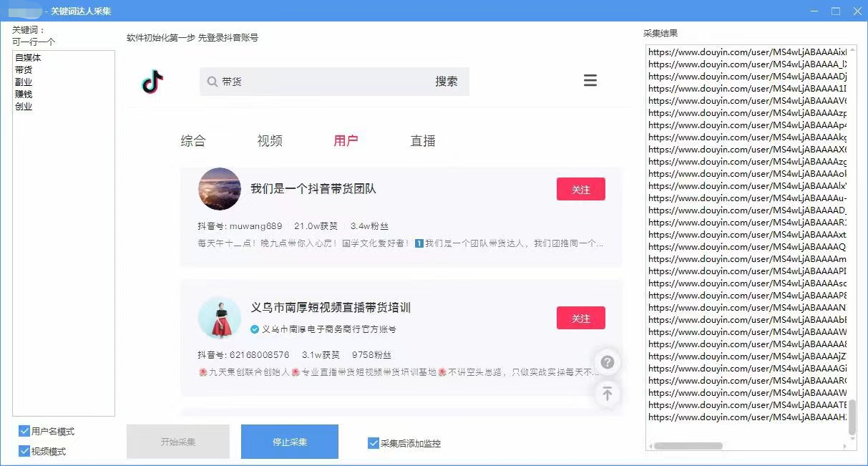Select the keyword 带货 in the left list
The image size is (868, 466).
click(x=24, y=69)
